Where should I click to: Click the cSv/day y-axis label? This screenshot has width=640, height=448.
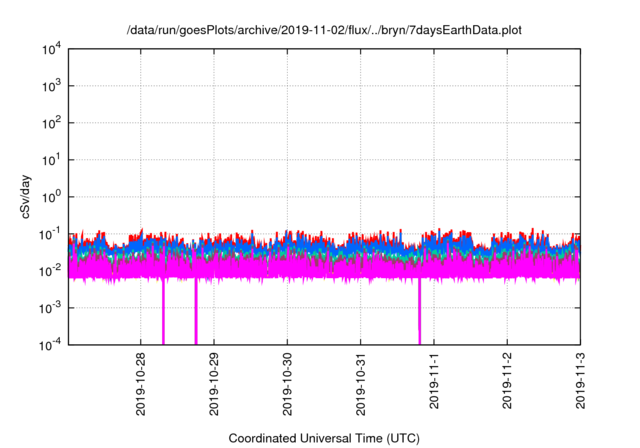click(25, 197)
